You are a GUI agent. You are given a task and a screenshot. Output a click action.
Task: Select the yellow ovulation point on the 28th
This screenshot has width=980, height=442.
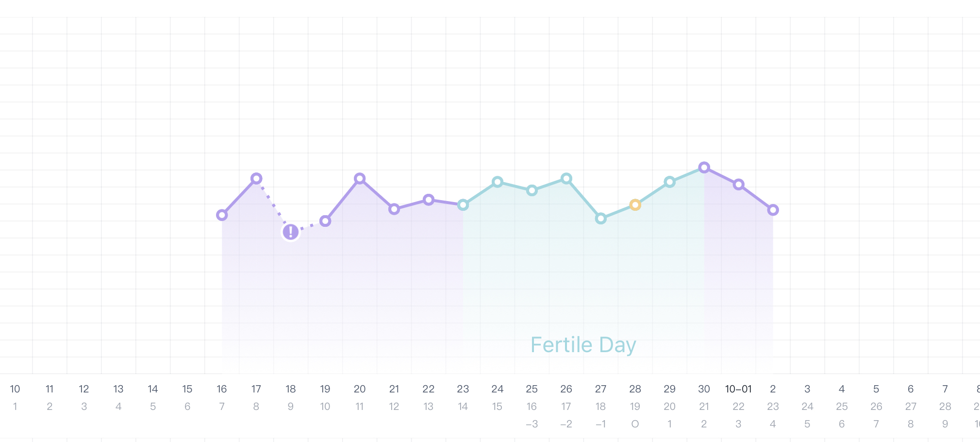[x=635, y=205]
